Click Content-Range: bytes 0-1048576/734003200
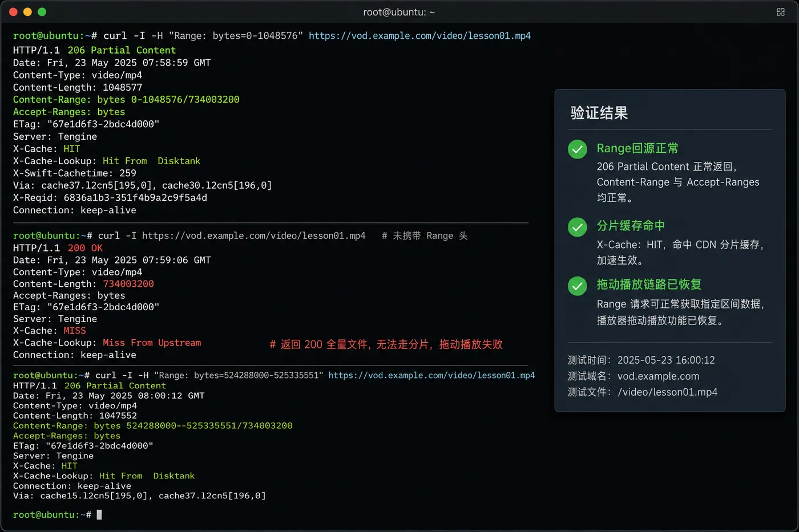 (x=126, y=99)
